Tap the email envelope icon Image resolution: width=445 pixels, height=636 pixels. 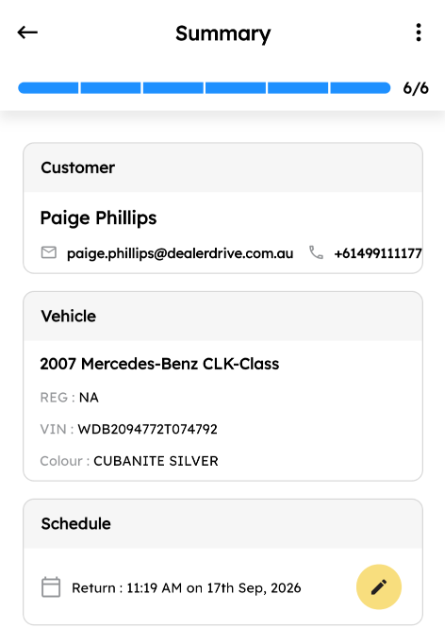49,252
